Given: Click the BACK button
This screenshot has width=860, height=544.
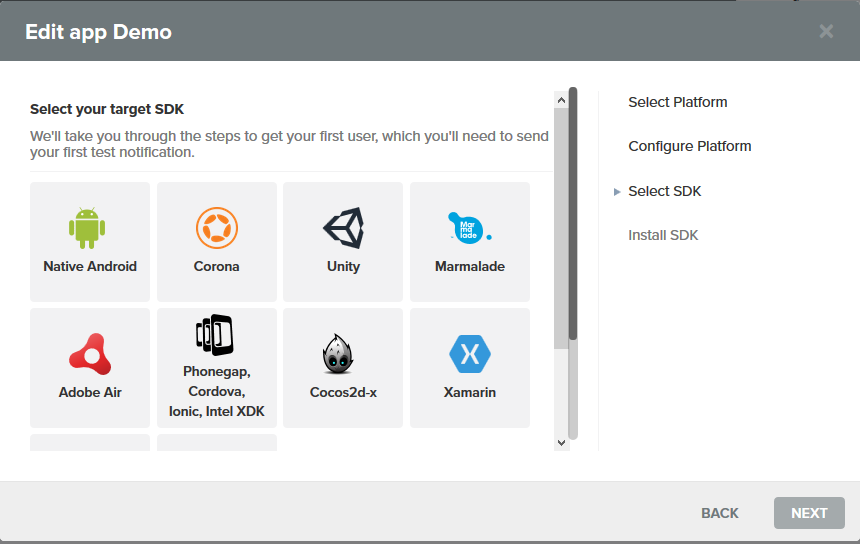Looking at the screenshot, I should 719,513.
